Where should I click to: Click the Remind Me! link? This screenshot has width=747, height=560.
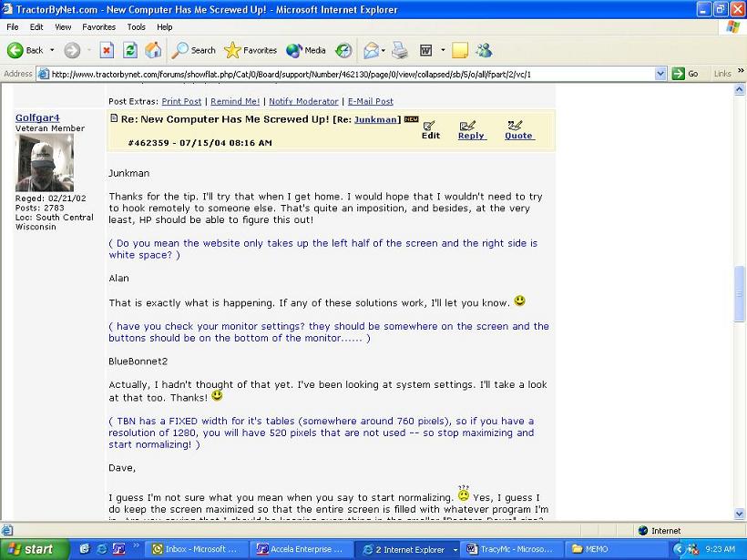pos(235,101)
